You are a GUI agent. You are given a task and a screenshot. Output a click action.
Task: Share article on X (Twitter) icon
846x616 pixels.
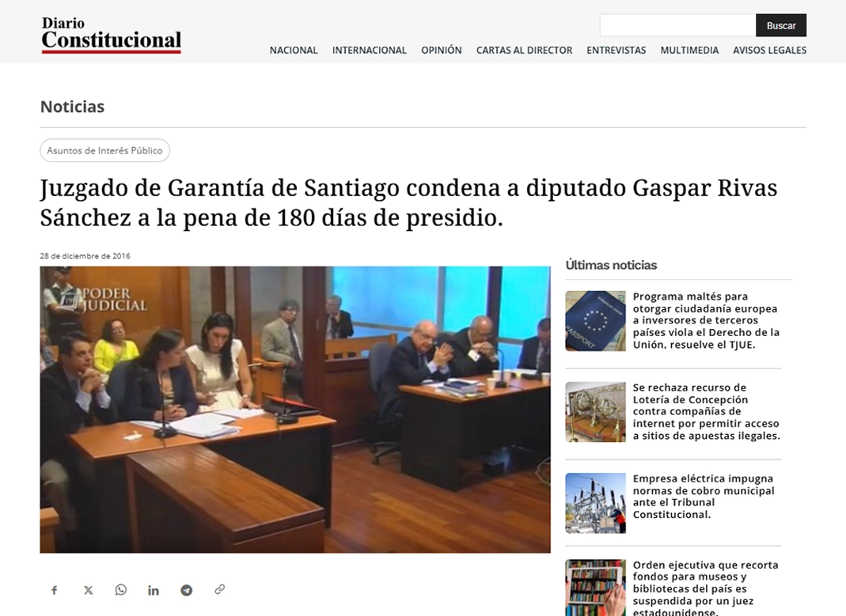[88, 590]
